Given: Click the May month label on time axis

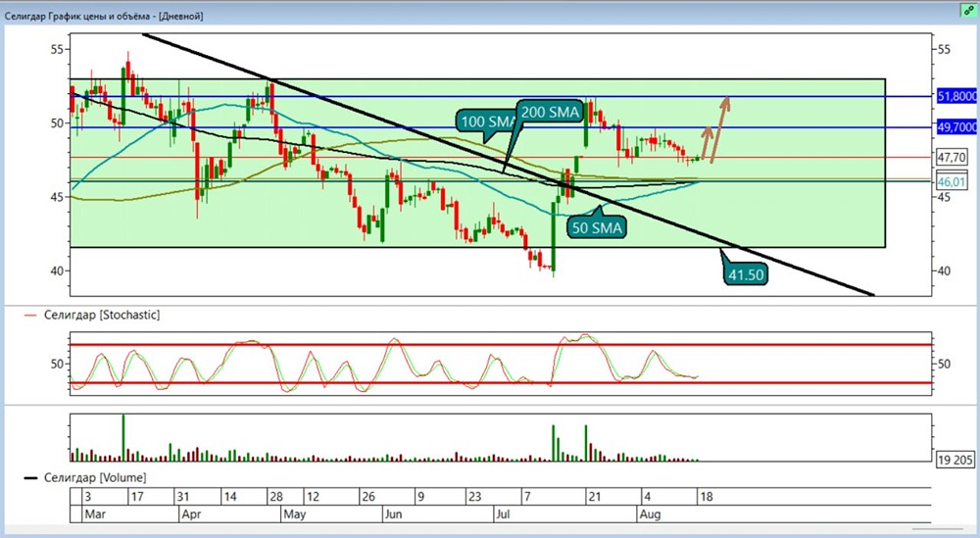Looking at the screenshot, I should 294,514.
